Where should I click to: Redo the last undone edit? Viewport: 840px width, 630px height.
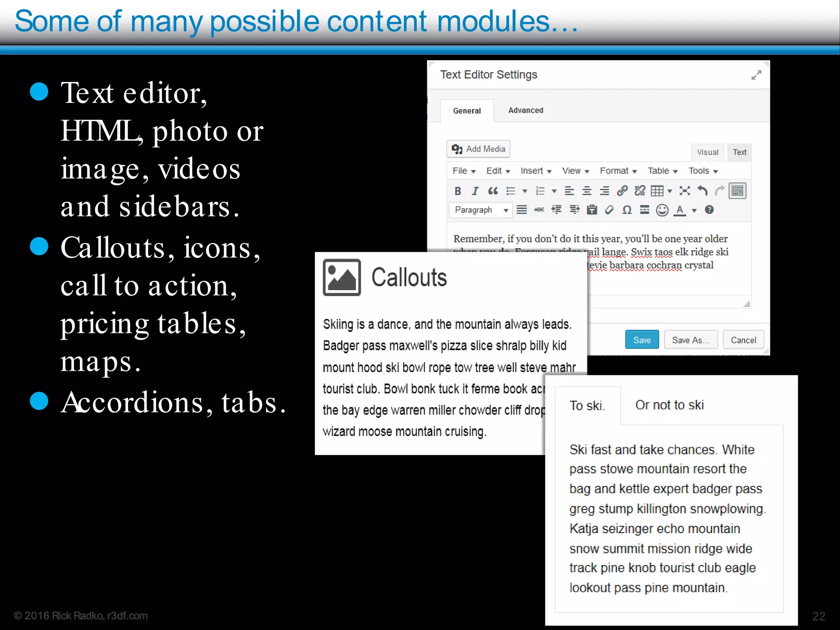tap(720, 191)
